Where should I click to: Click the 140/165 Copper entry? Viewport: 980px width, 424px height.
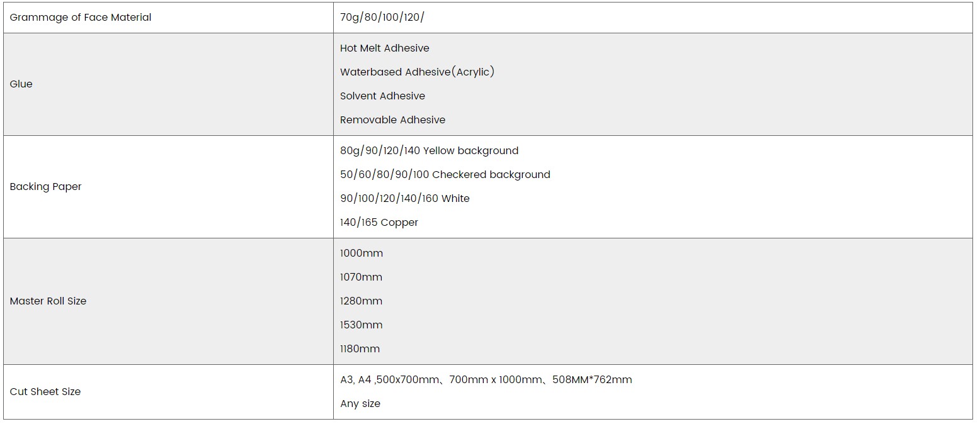[379, 223]
